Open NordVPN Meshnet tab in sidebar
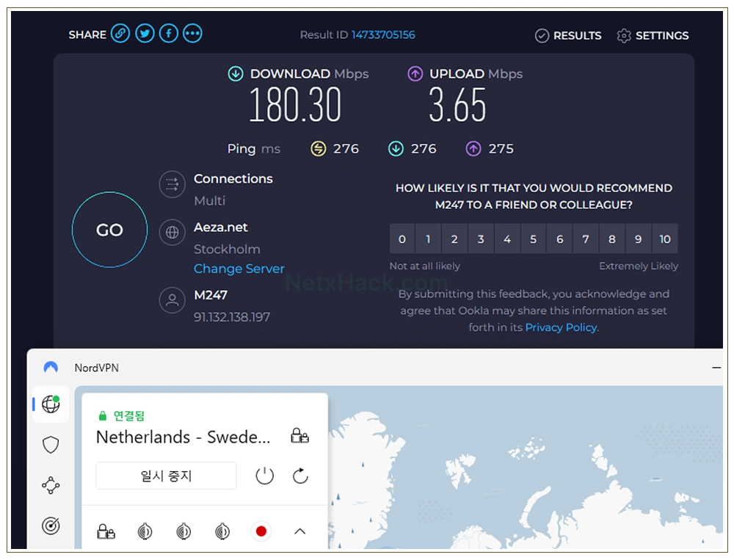 click(51, 486)
